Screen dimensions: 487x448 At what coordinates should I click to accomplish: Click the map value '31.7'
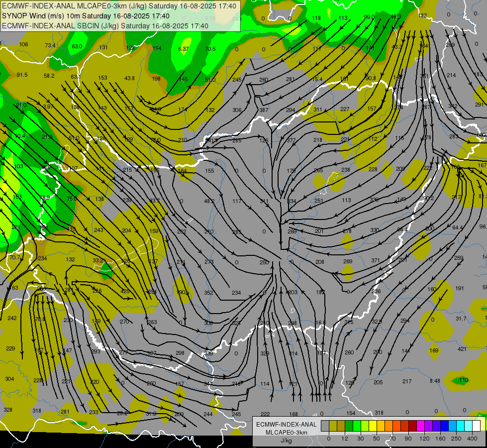[461, 319]
